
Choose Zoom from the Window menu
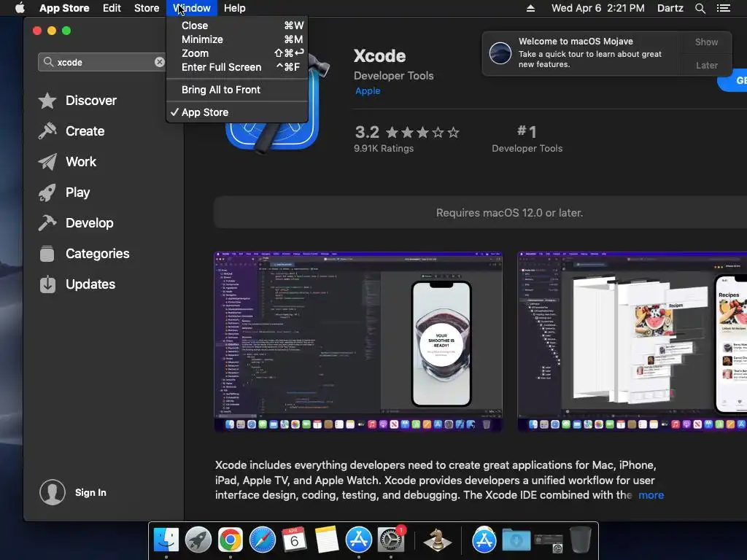point(237,53)
